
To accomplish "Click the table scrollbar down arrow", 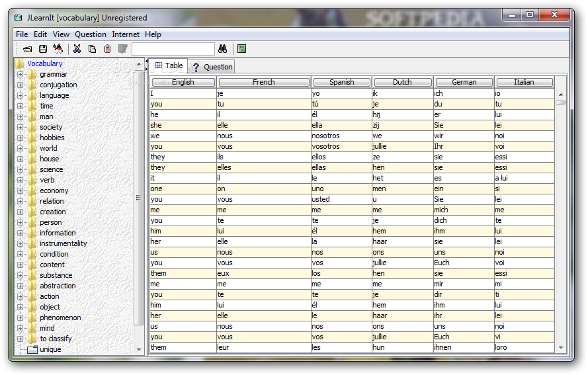I will pos(561,348).
